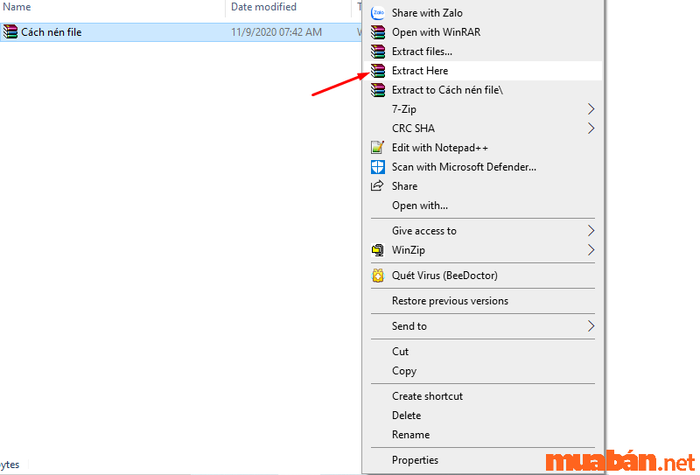Select Cut from the context menu
The height and width of the screenshot is (475, 700).
[483, 352]
